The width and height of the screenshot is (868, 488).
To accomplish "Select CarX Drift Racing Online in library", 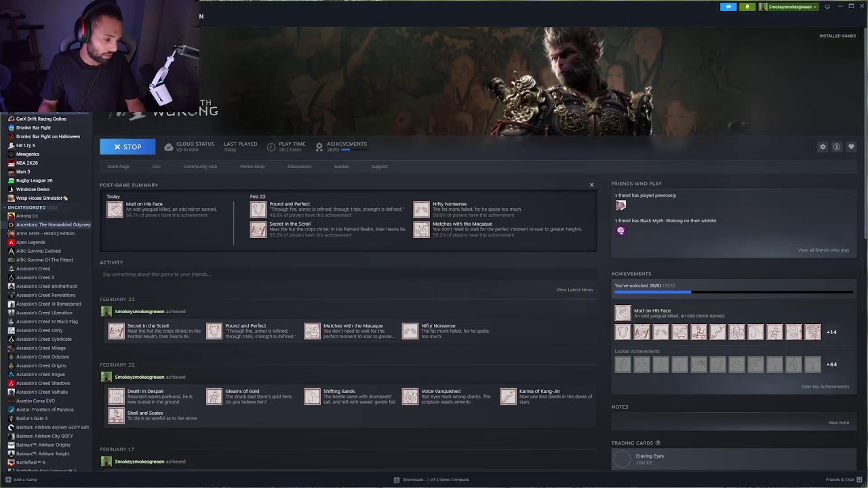I will [x=41, y=119].
